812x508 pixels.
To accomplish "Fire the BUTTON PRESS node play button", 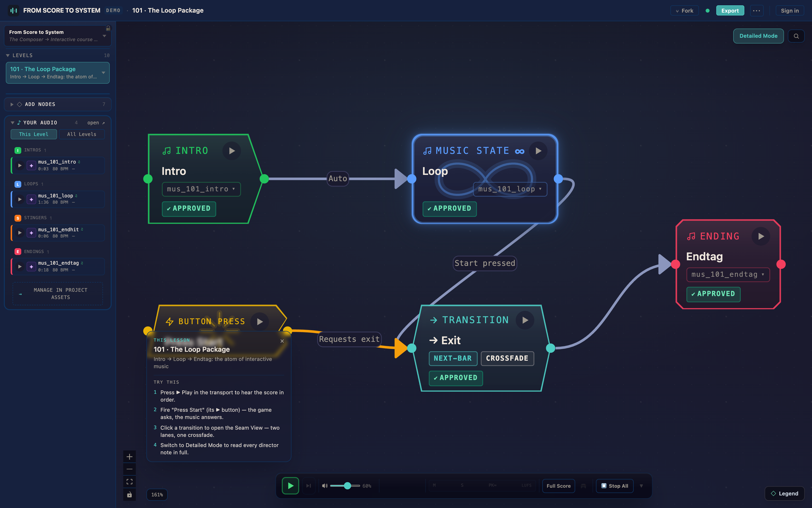I will click(x=260, y=321).
